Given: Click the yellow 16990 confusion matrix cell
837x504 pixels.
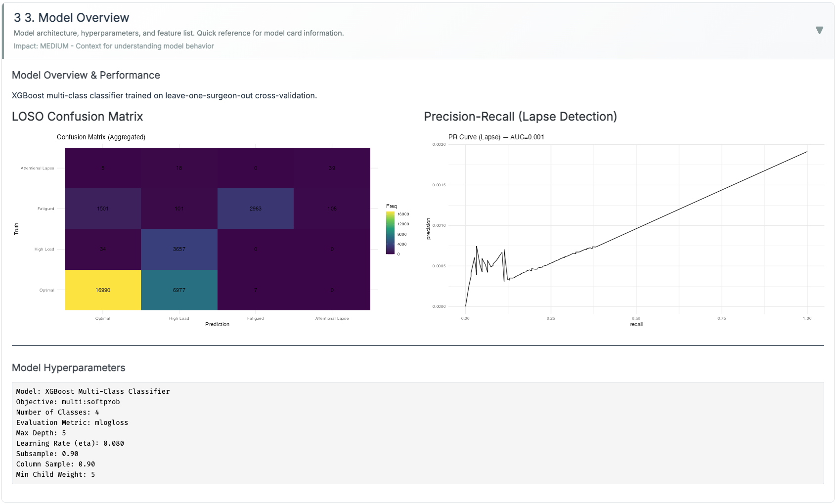Looking at the screenshot, I should [103, 290].
